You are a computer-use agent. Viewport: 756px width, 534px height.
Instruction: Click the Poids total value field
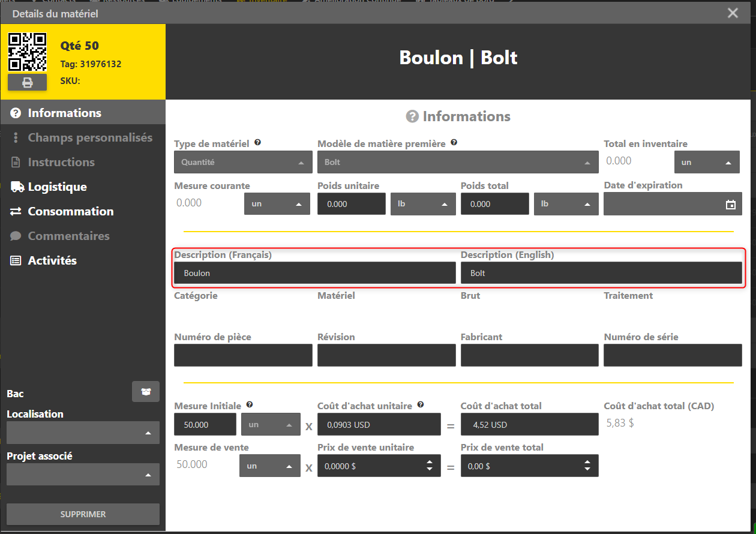[x=495, y=204]
